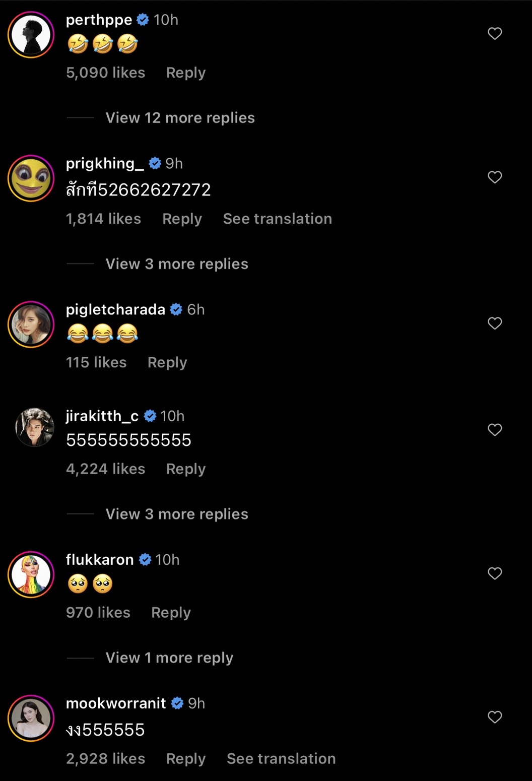Open the mookworranit username link
This screenshot has height=781, width=532.
point(116,703)
